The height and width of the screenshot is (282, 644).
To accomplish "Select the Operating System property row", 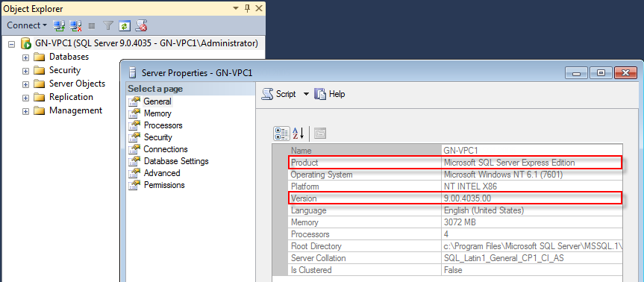I will pos(455,175).
